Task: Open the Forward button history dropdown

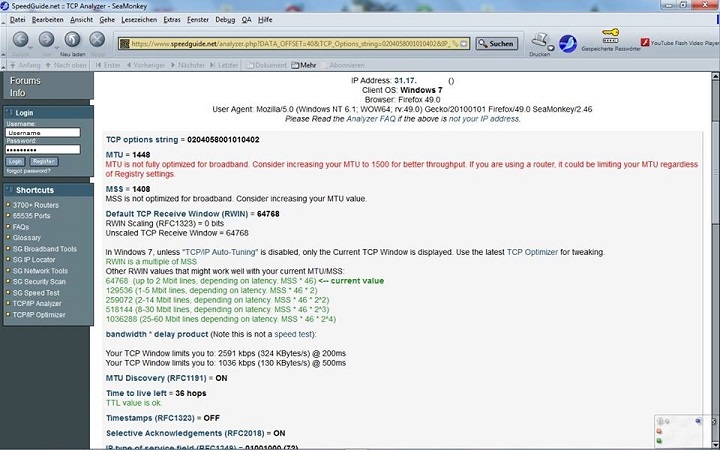Action: (x=56, y=47)
